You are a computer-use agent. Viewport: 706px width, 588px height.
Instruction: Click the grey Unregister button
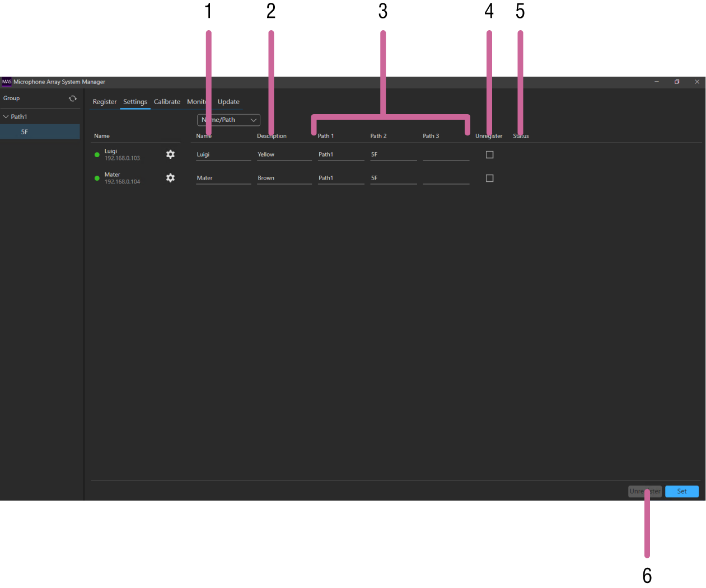pyautogui.click(x=644, y=491)
